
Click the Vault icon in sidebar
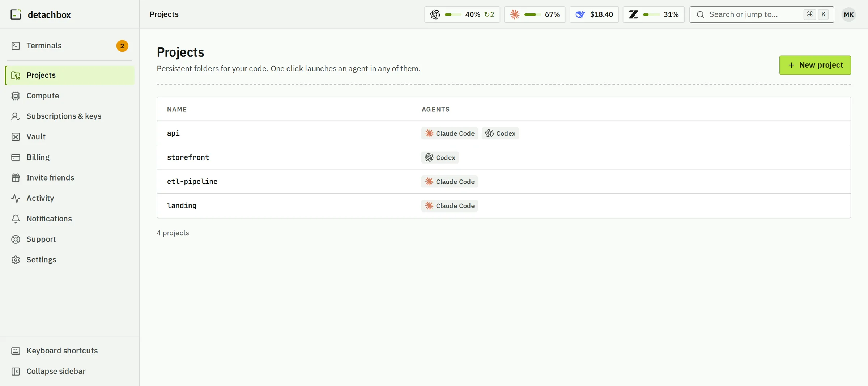click(16, 137)
